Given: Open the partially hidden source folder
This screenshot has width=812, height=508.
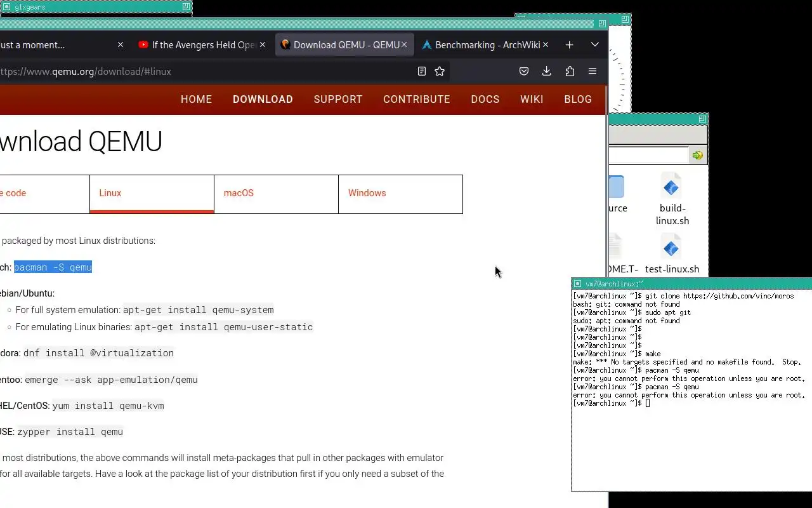Looking at the screenshot, I should [x=616, y=194].
